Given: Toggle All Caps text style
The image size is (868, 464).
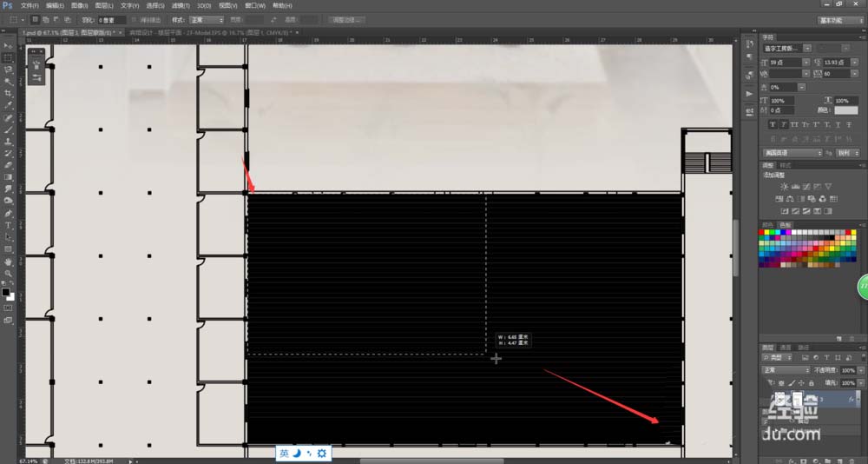Looking at the screenshot, I should pos(795,125).
